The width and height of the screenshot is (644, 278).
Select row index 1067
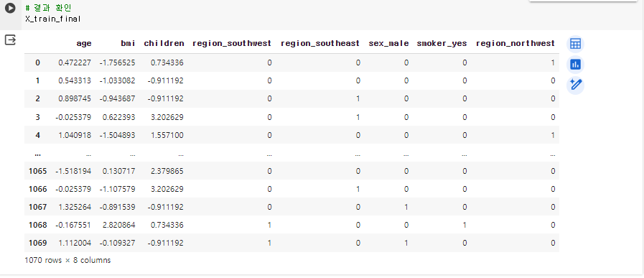tap(38, 207)
